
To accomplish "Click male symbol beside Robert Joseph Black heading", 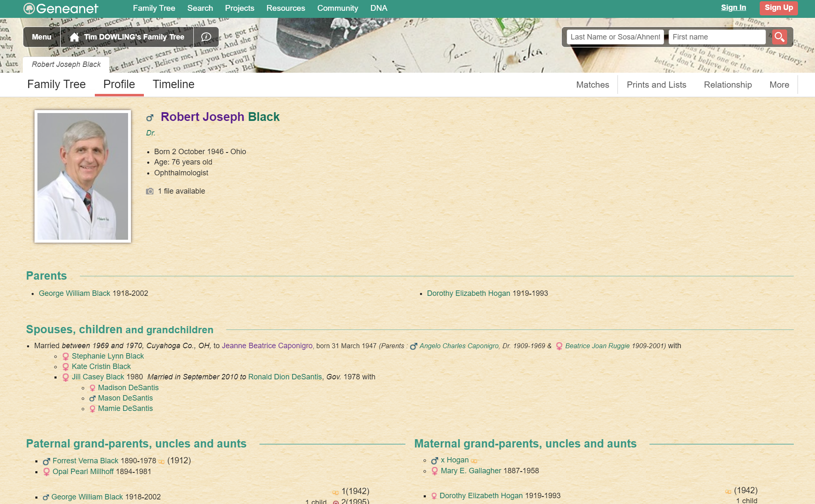I will click(150, 118).
